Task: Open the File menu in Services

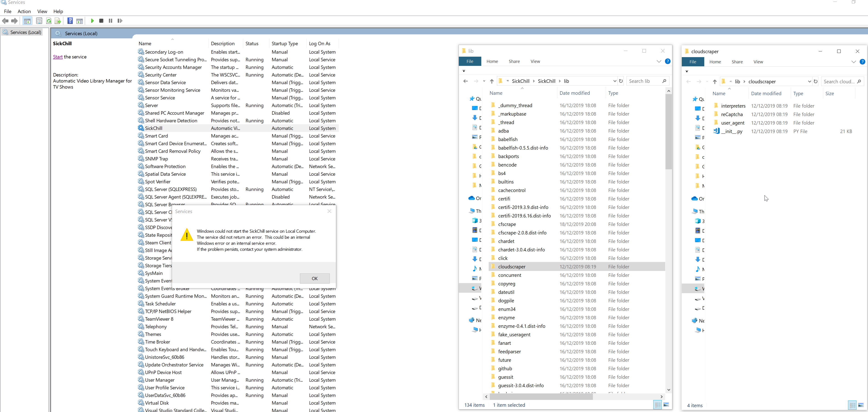Action: (8, 11)
